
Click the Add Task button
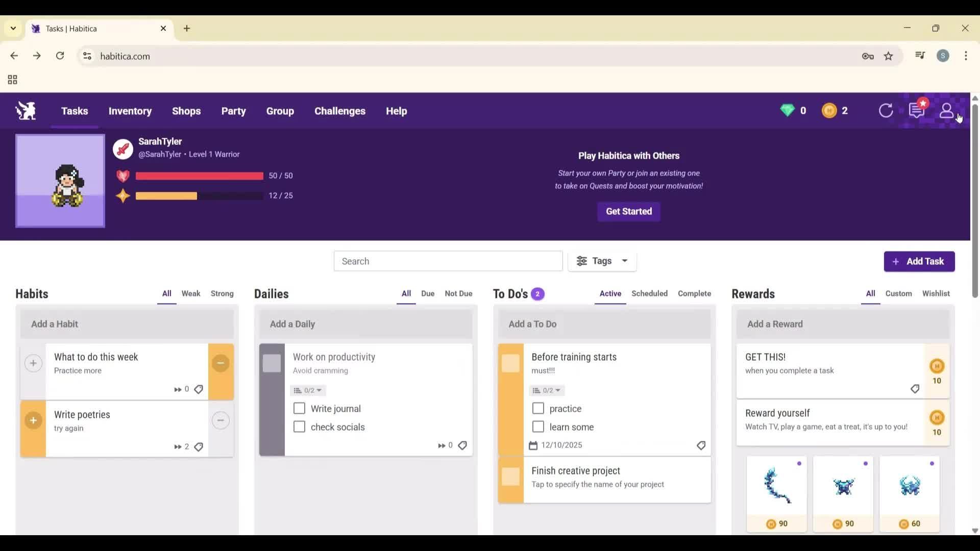[x=919, y=261]
